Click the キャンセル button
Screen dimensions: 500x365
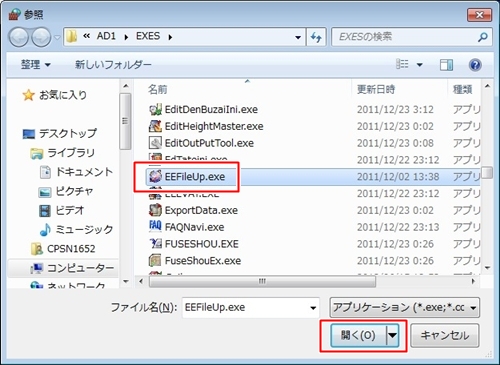point(445,335)
